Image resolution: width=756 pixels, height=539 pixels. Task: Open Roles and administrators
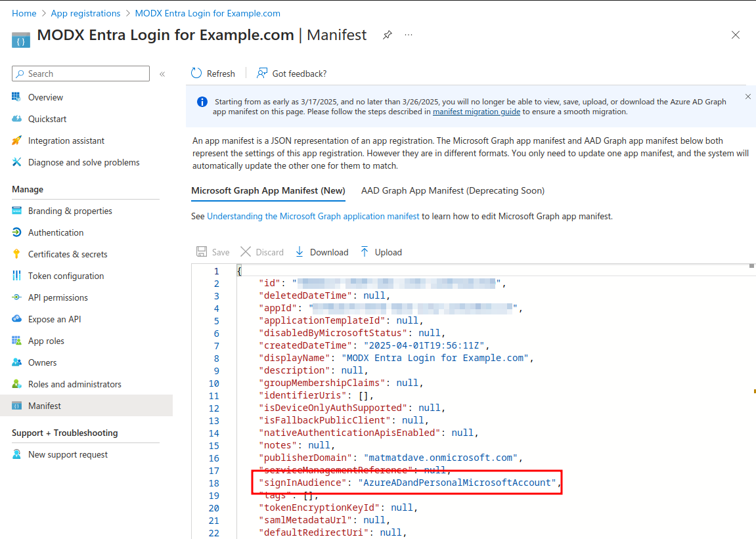pos(75,385)
